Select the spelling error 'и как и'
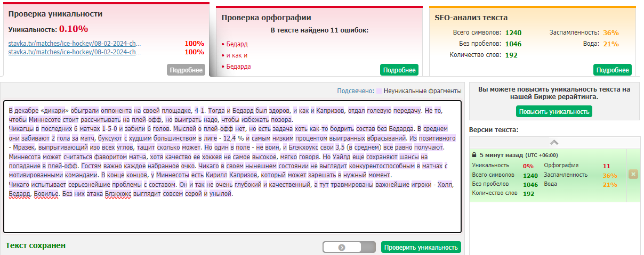The width and height of the screenshot is (644, 255). tap(237, 55)
